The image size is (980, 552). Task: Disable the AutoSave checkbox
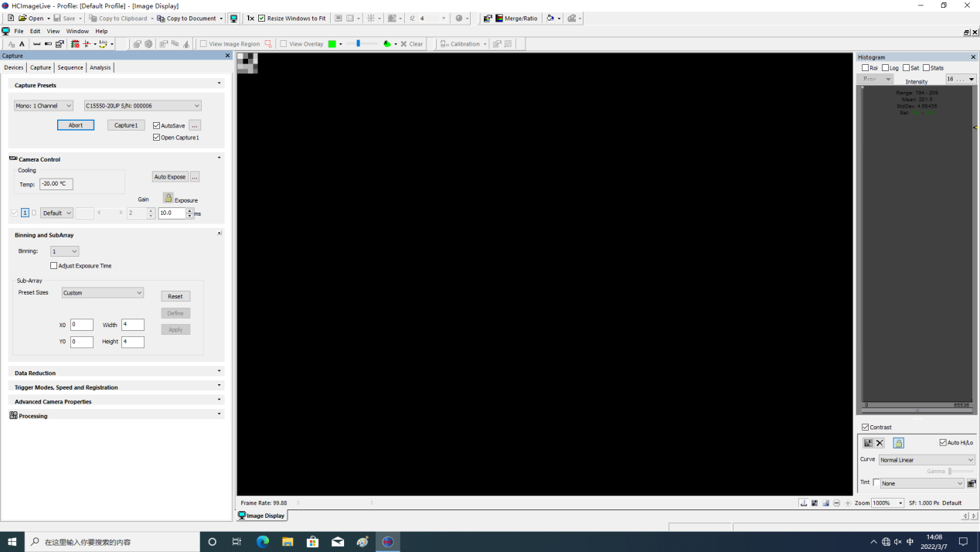(x=157, y=125)
